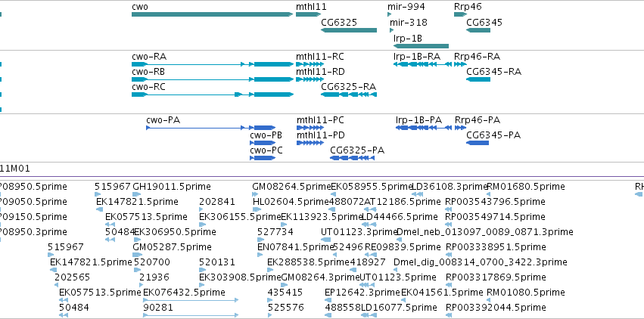Viewport: 644px width, 319px height.
Task: Click EST RM01080.5prime
Action: tap(488, 301)
